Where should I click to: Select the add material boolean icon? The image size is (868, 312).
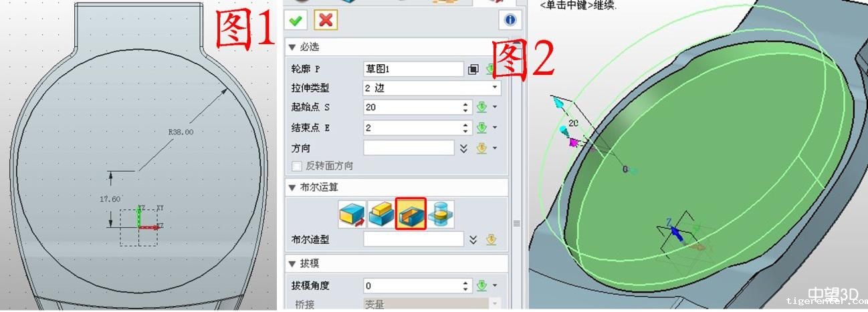pos(381,214)
